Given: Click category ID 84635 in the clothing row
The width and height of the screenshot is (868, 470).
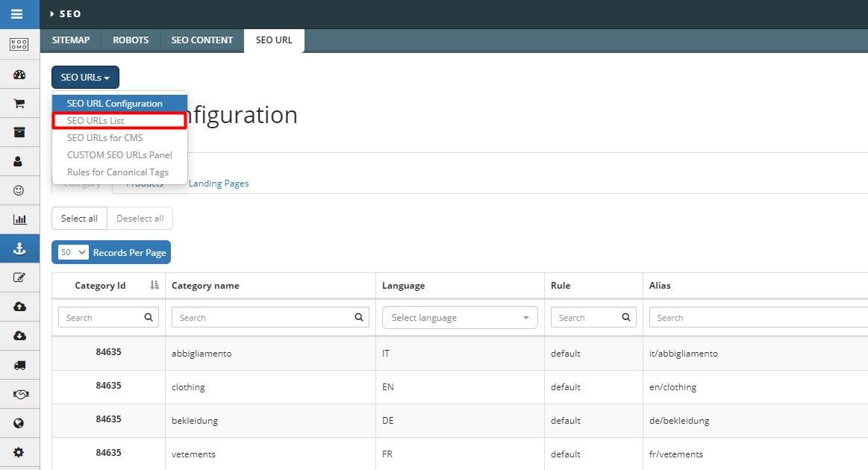Looking at the screenshot, I should (x=108, y=386).
